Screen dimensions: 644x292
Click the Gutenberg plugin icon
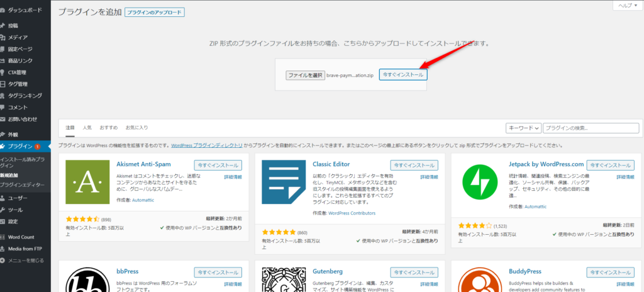click(283, 281)
